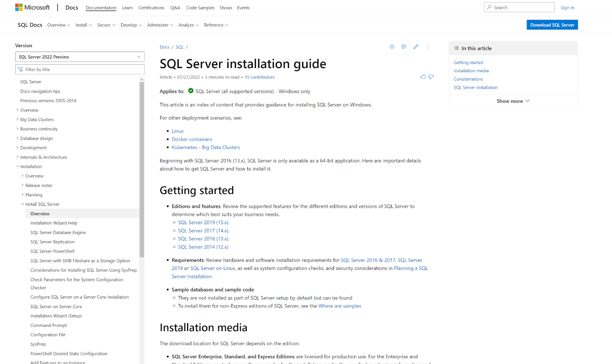
Task: Open the Documentation menu item
Action: tap(101, 7)
